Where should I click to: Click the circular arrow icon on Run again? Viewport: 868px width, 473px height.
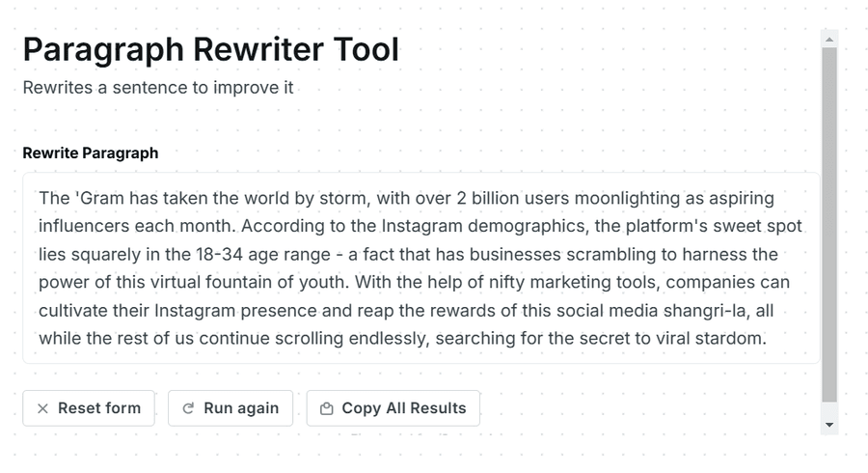point(188,408)
